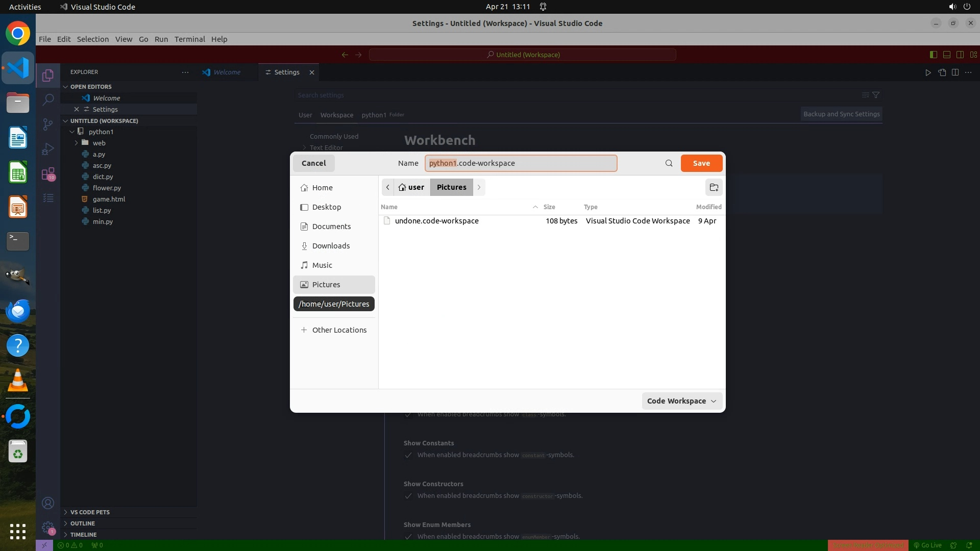
Task: Click the search magnifier icon in save dialog
Action: point(669,163)
